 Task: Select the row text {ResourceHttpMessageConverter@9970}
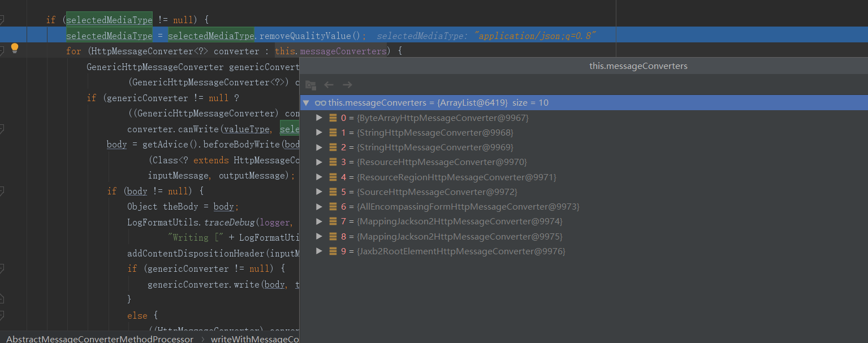(x=442, y=162)
